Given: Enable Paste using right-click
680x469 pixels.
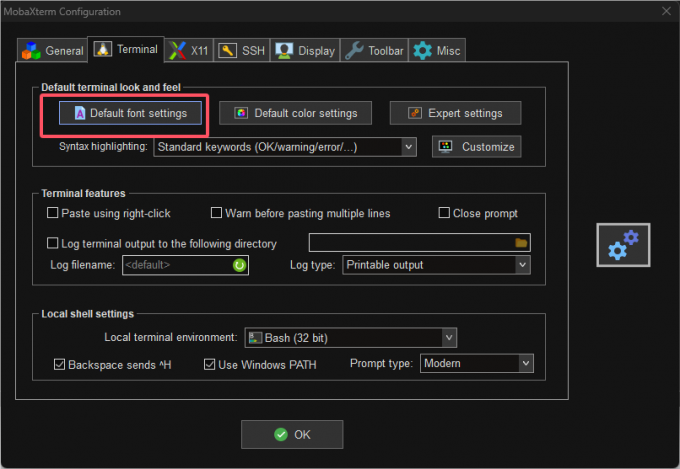Looking at the screenshot, I should tap(52, 213).
